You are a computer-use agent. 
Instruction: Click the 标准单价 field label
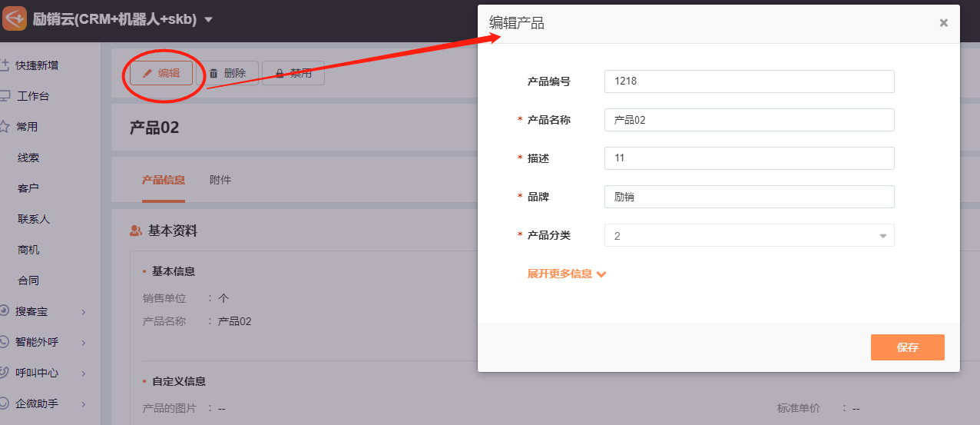click(798, 409)
